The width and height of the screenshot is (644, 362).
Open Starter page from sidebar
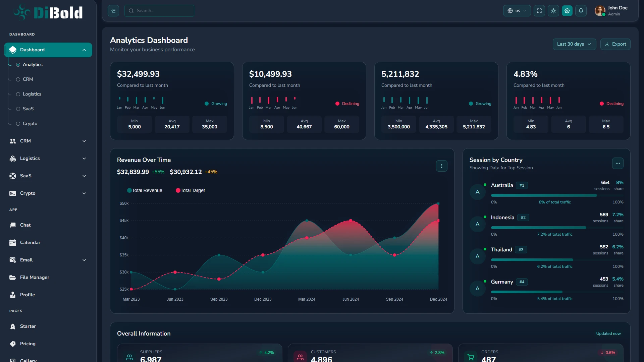click(48, 326)
